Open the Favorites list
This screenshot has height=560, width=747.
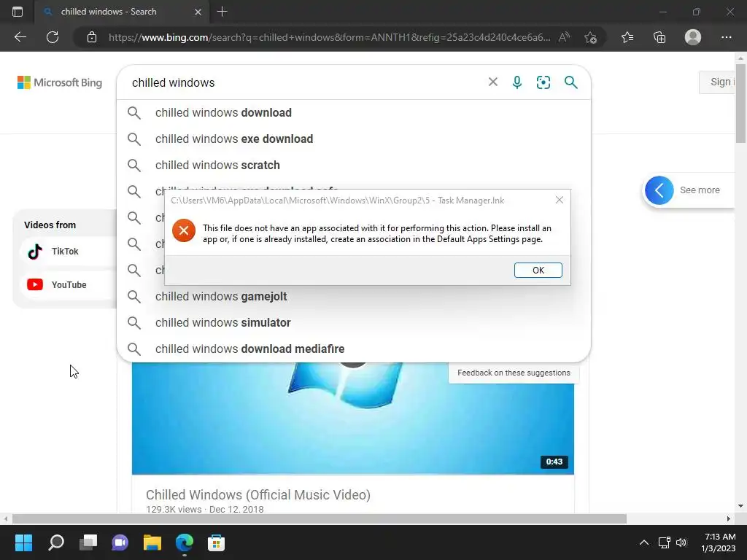pyautogui.click(x=627, y=37)
